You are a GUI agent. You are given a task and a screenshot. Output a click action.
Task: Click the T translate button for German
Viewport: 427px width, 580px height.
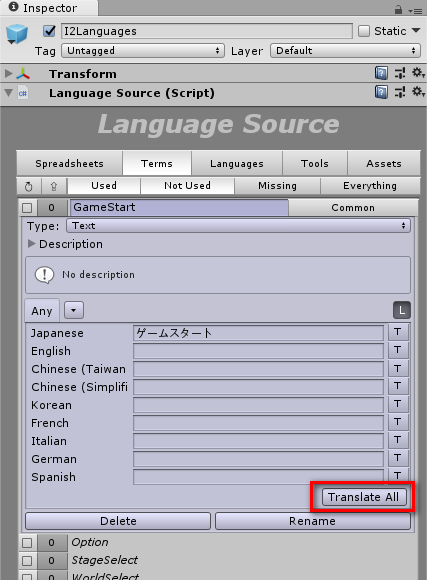398,458
